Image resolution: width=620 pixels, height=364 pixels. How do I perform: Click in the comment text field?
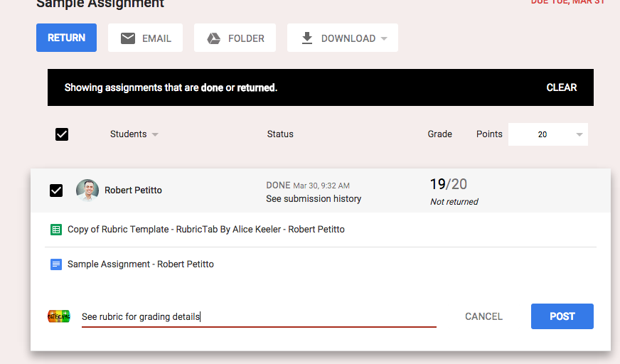click(256, 316)
